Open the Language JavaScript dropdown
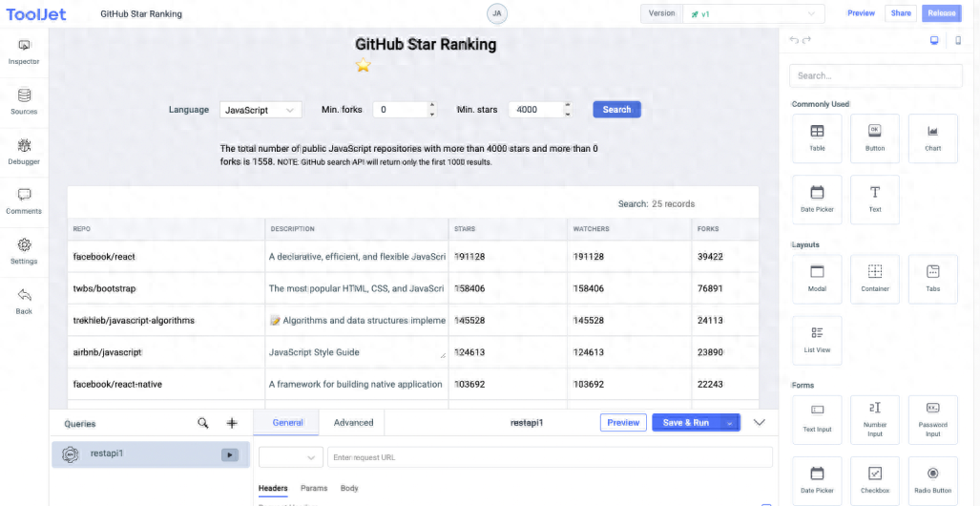This screenshot has height=506, width=980. pos(261,110)
